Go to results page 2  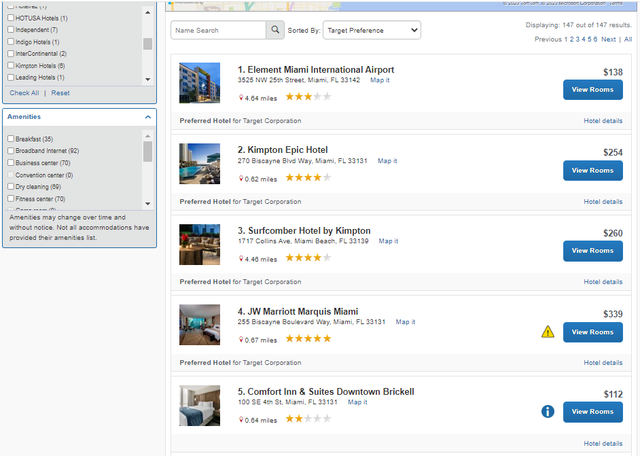coord(571,39)
